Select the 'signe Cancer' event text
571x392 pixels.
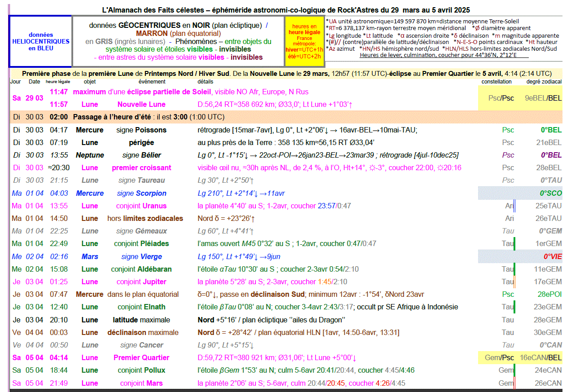tap(141, 345)
